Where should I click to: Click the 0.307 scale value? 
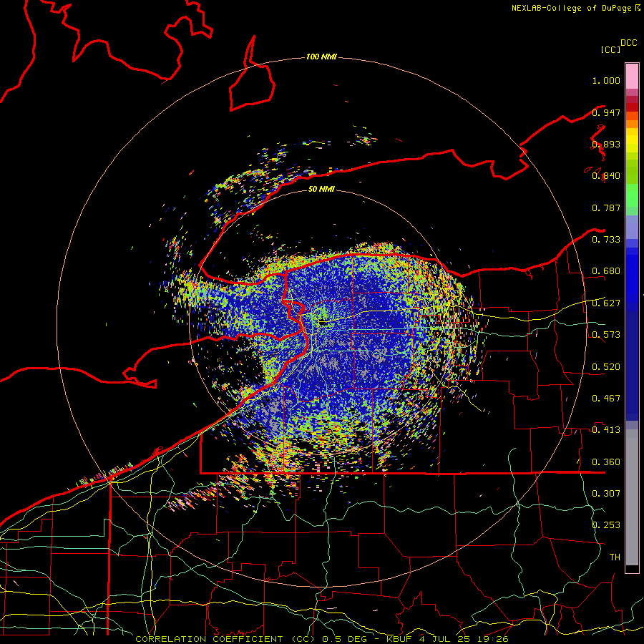coord(606,494)
